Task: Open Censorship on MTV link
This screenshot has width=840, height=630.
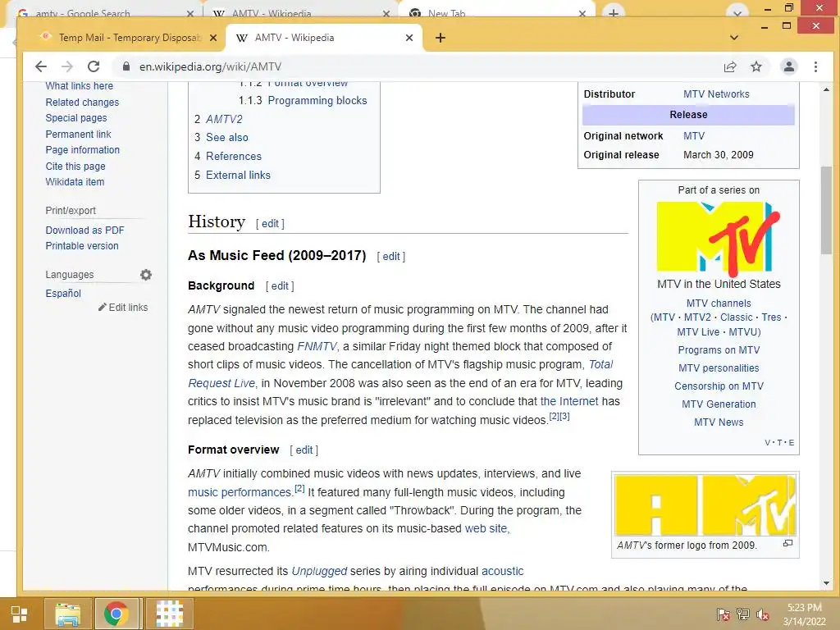Action: [x=719, y=386]
